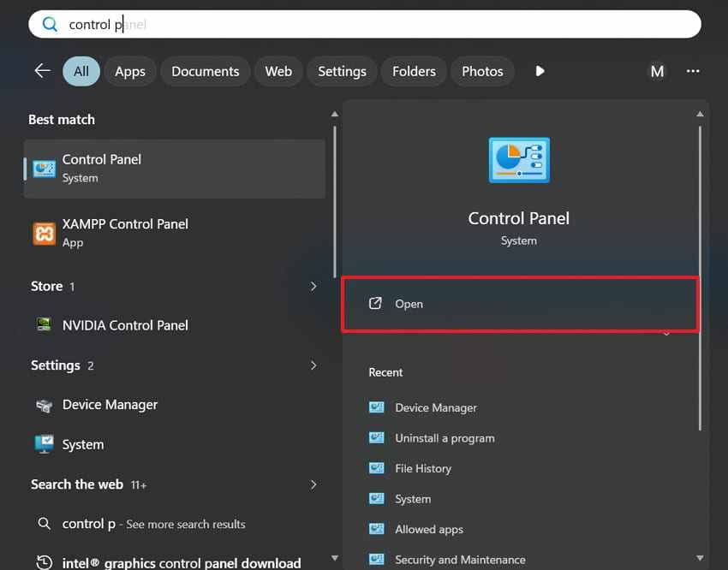This screenshot has height=570, width=728.
Task: Click results list scrollbar down arrow
Action: tap(334, 558)
